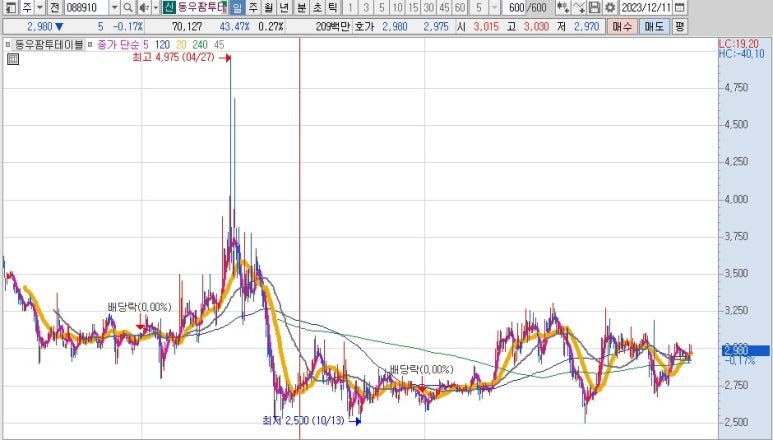The width and height of the screenshot is (773, 440).
Task: Click the 43.47% volume ratio value
Action: [x=235, y=27]
